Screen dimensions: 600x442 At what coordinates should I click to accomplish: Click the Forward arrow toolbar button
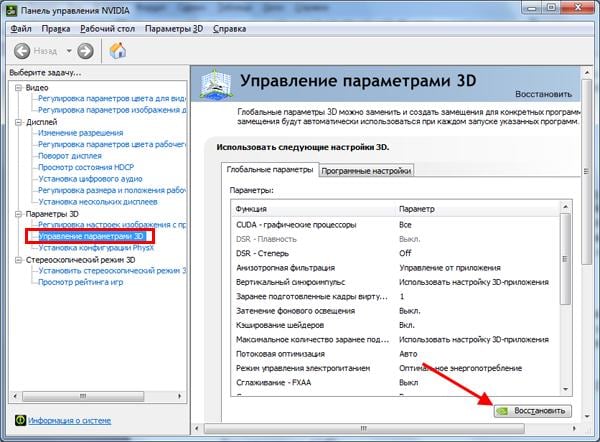(x=84, y=50)
